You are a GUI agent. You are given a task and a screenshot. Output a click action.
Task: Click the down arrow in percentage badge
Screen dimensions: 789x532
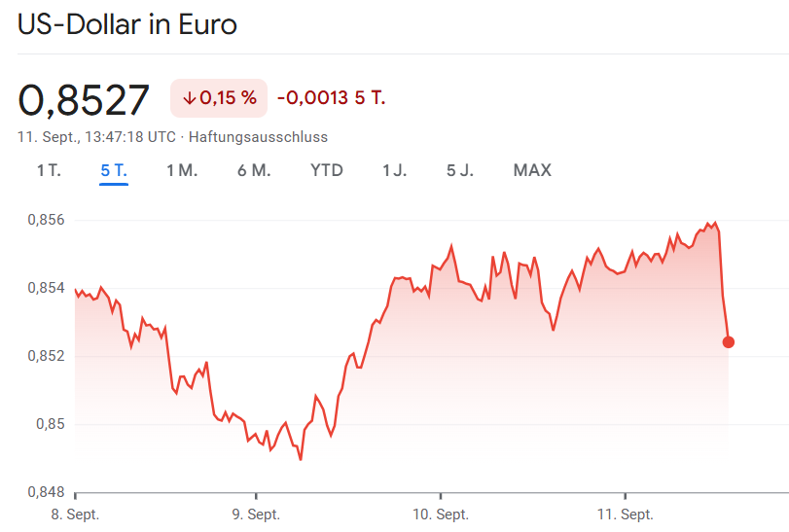[x=189, y=98]
